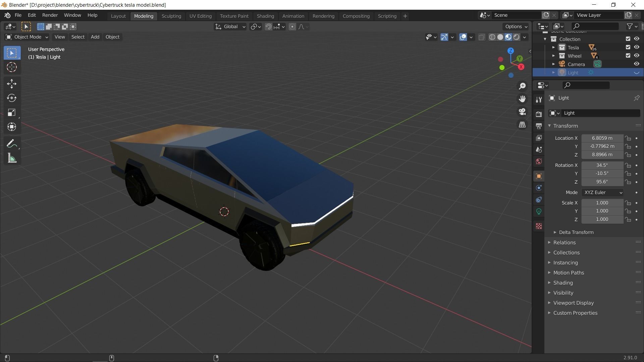The image size is (644, 362).
Task: Select the Rotate tool
Action: 12,98
